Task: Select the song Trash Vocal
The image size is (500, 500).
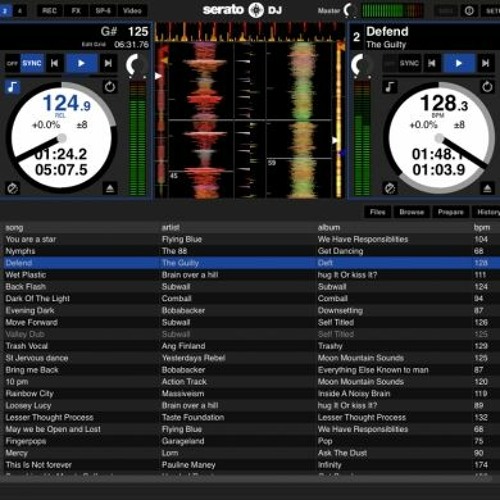Action: pyautogui.click(x=27, y=346)
